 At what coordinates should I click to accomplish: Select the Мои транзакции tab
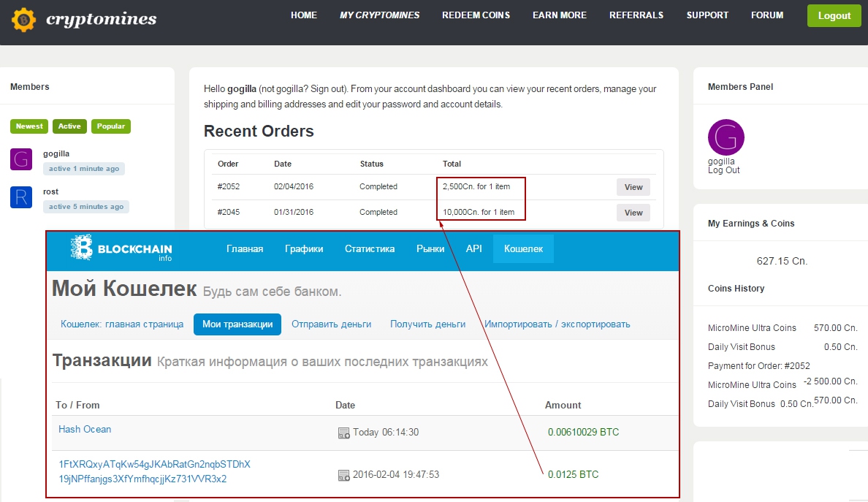coord(237,324)
